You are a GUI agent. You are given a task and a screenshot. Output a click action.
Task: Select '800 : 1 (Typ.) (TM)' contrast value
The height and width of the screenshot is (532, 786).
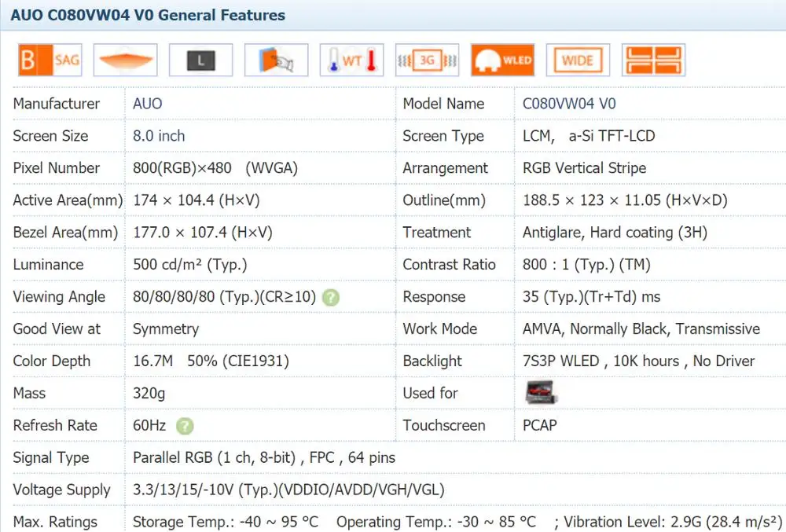click(586, 264)
